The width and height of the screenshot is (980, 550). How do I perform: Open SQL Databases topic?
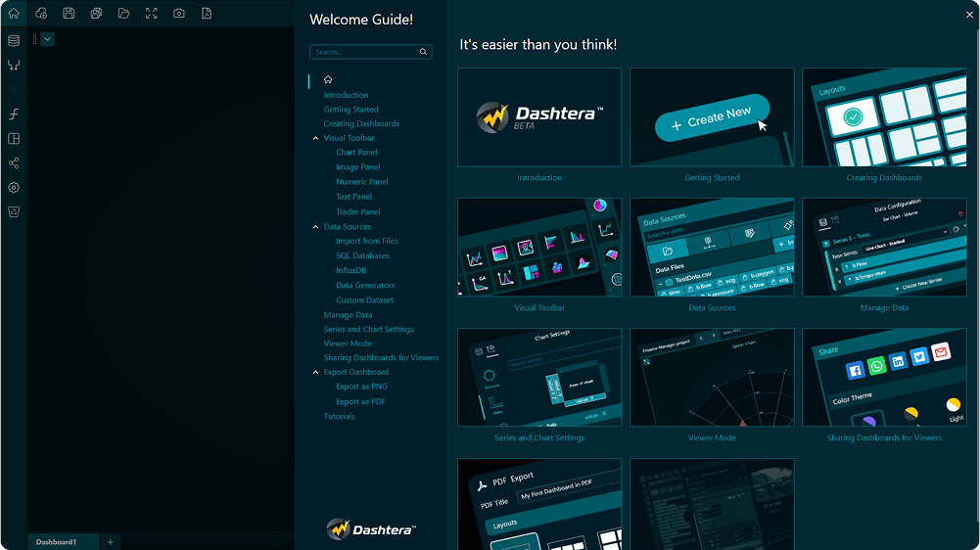(x=362, y=255)
